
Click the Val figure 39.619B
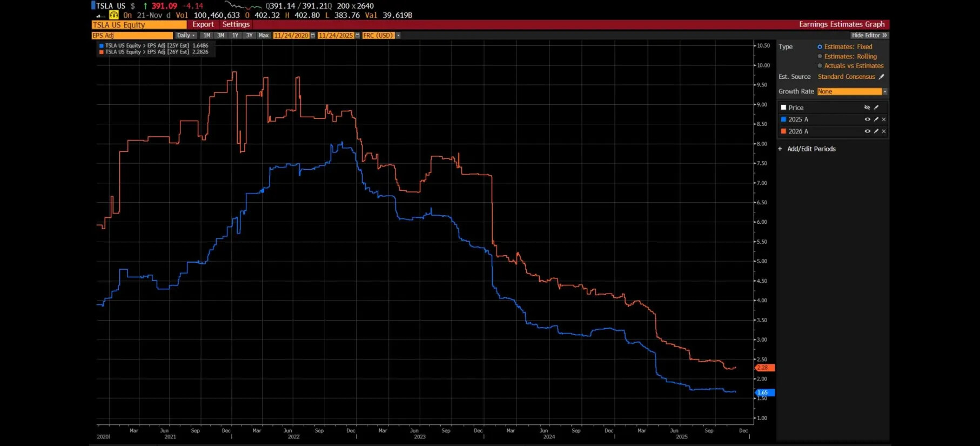[x=397, y=15]
